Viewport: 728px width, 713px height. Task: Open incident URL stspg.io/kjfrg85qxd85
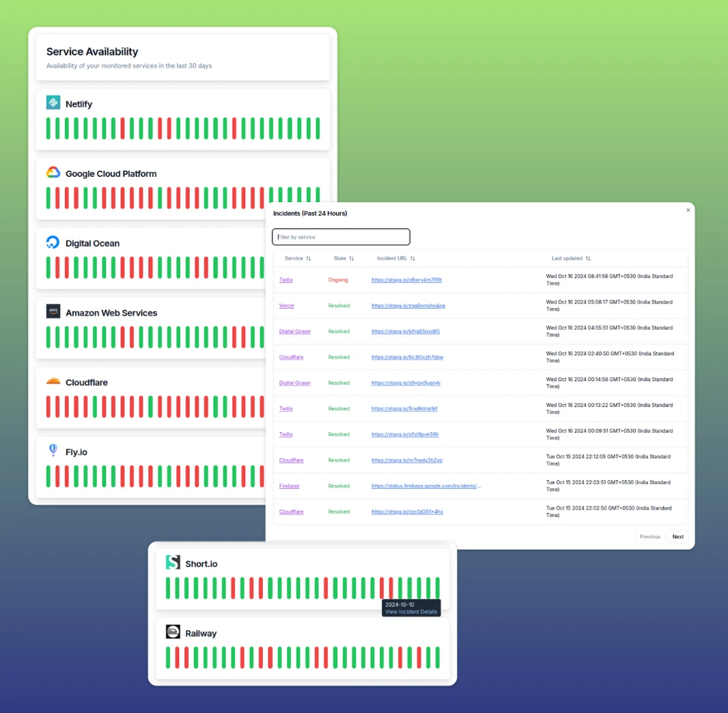point(406,331)
